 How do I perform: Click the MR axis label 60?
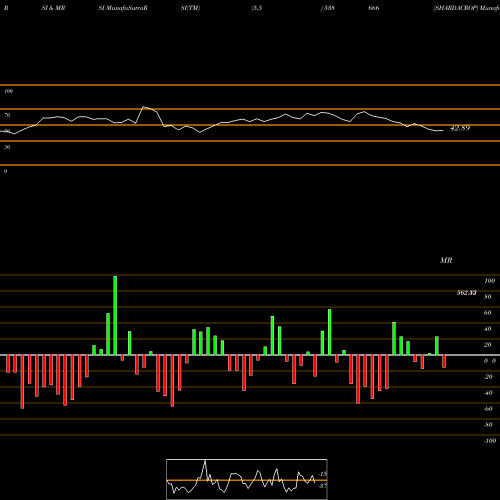[x=488, y=313]
